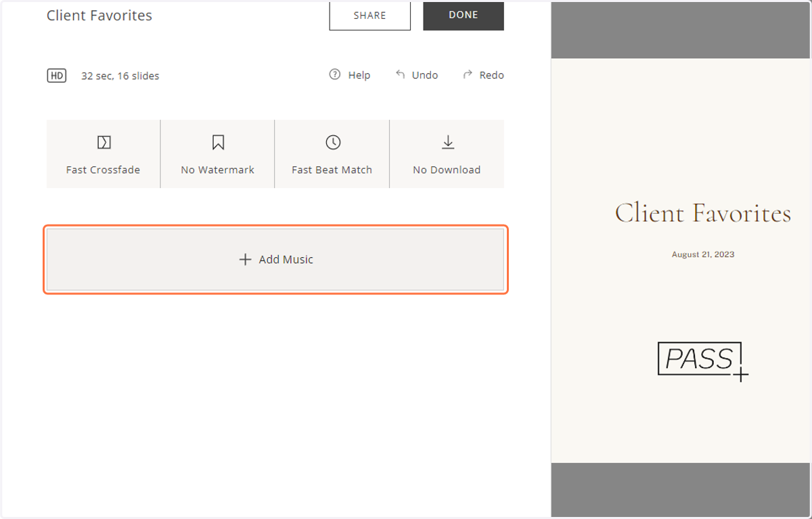Click the Client Favorites slideshow title
Viewport: 812px width, 519px height.
(99, 16)
